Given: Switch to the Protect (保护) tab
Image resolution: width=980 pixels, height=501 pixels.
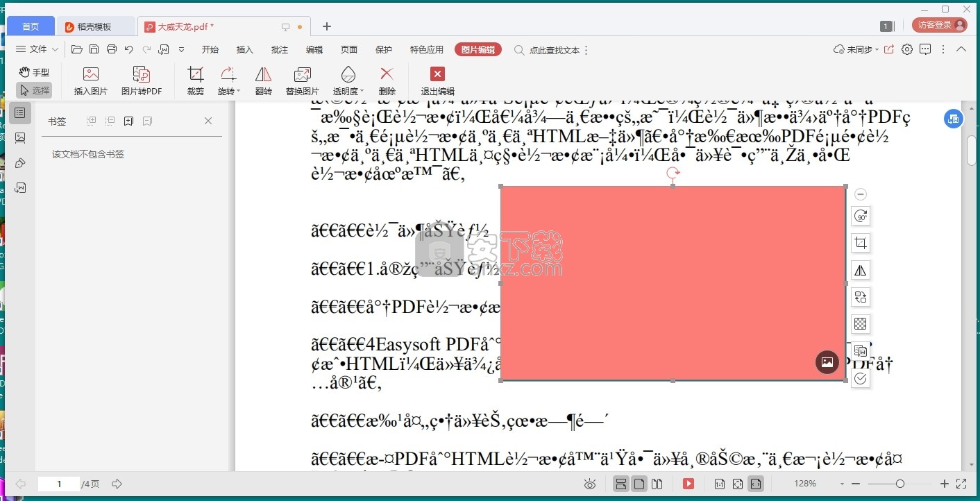Looking at the screenshot, I should click(384, 50).
